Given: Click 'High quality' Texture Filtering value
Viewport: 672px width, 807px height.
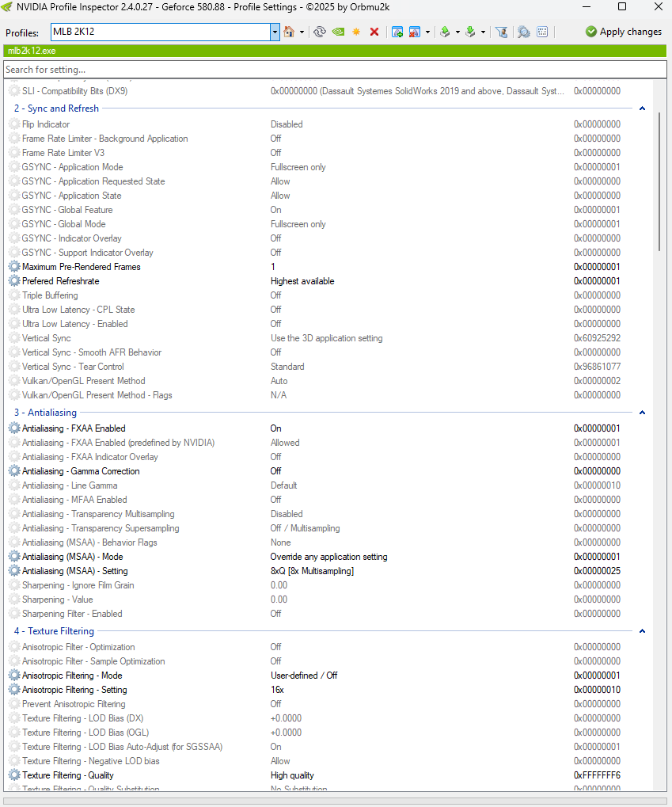Looking at the screenshot, I should [x=292, y=775].
